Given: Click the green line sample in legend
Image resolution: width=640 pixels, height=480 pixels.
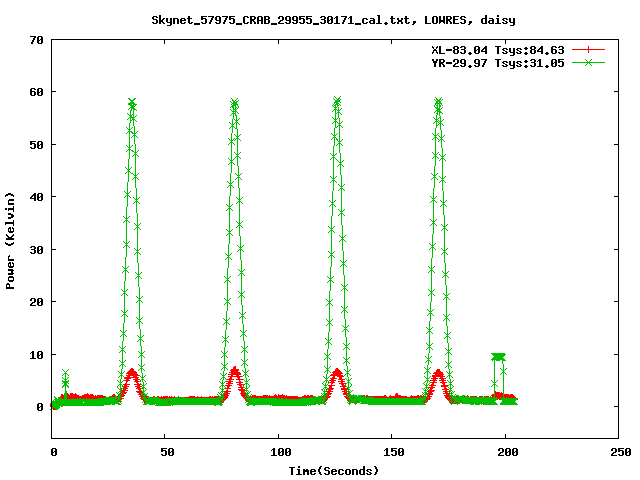Looking at the screenshot, I should (588, 62).
